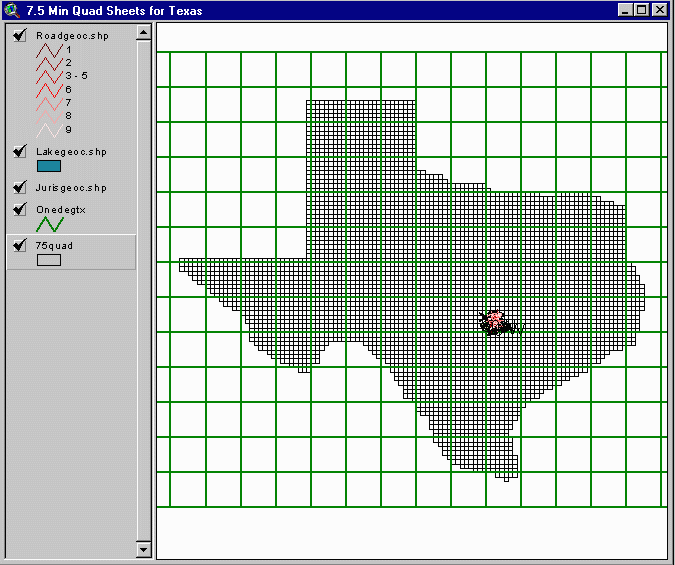Viewport: 675px width, 565px height.
Task: Click the class 3 - 5 road symbol
Action: [x=49, y=76]
